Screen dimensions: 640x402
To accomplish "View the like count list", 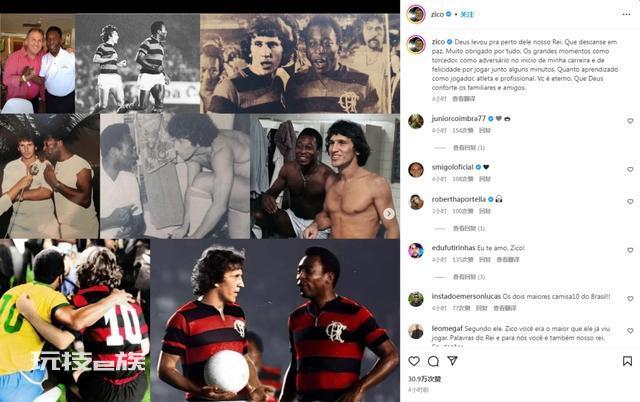I will click(x=424, y=379).
